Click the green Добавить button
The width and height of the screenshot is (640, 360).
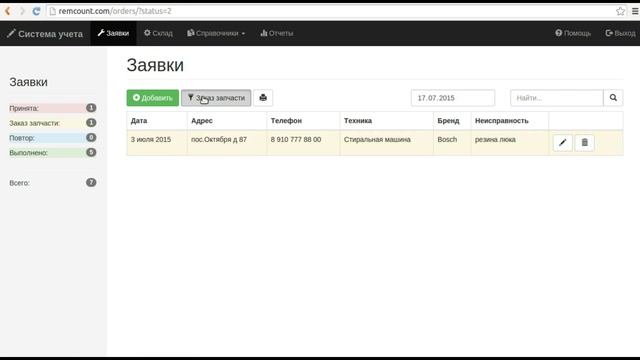coord(153,98)
